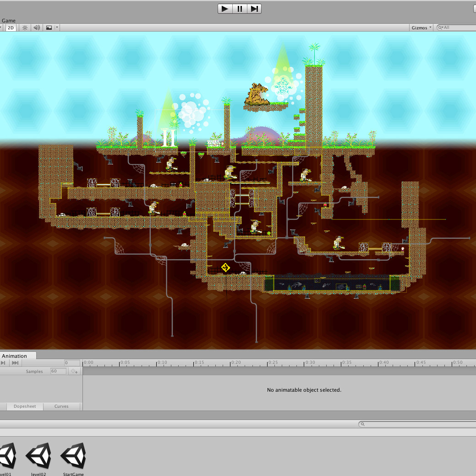Start the game with the Play button

[x=225, y=9]
